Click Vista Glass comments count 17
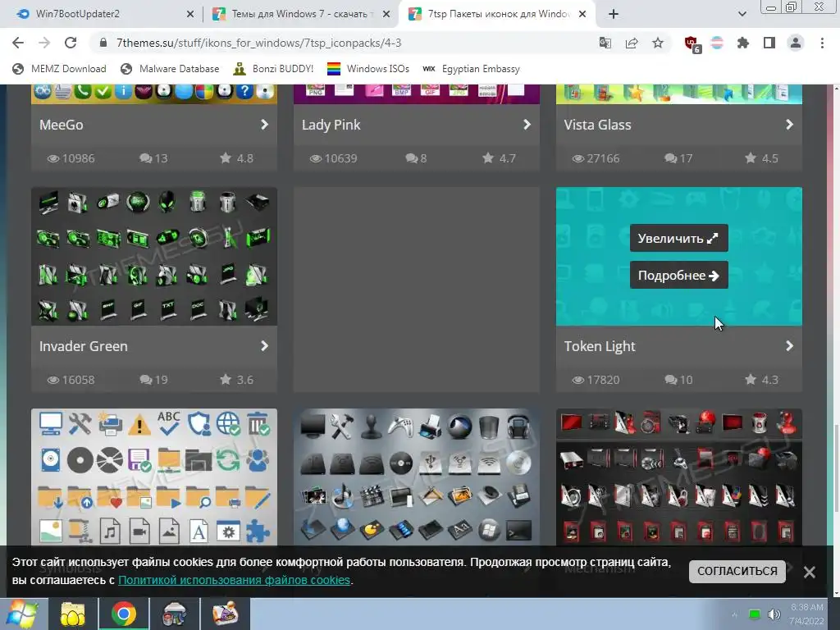The image size is (840, 630). point(678,158)
